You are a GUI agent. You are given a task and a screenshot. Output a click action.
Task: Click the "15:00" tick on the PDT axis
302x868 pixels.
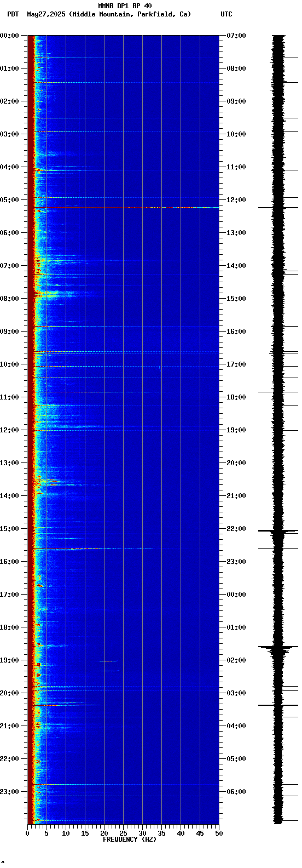pos(10,529)
